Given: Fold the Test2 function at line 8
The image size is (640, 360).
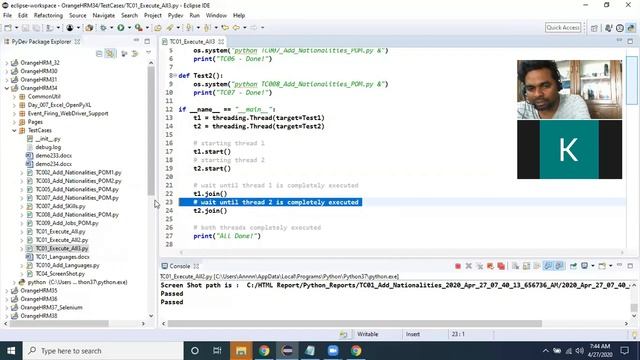Looking at the screenshot, I should point(175,76).
